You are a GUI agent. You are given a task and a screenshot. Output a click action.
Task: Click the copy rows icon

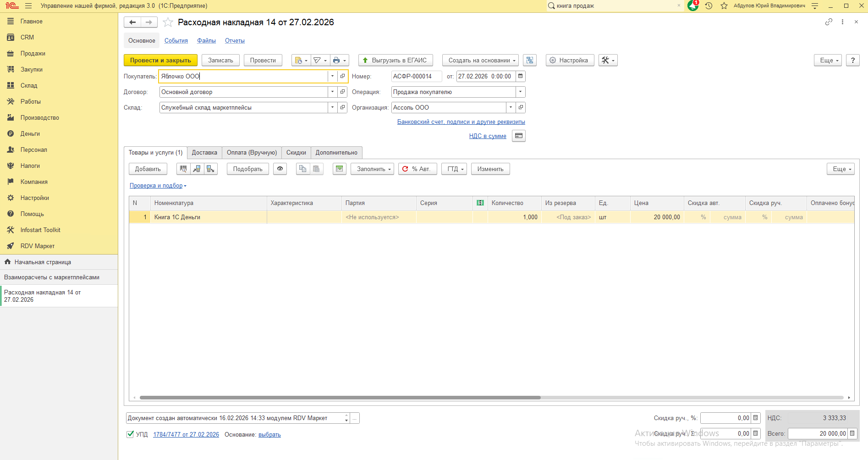302,169
